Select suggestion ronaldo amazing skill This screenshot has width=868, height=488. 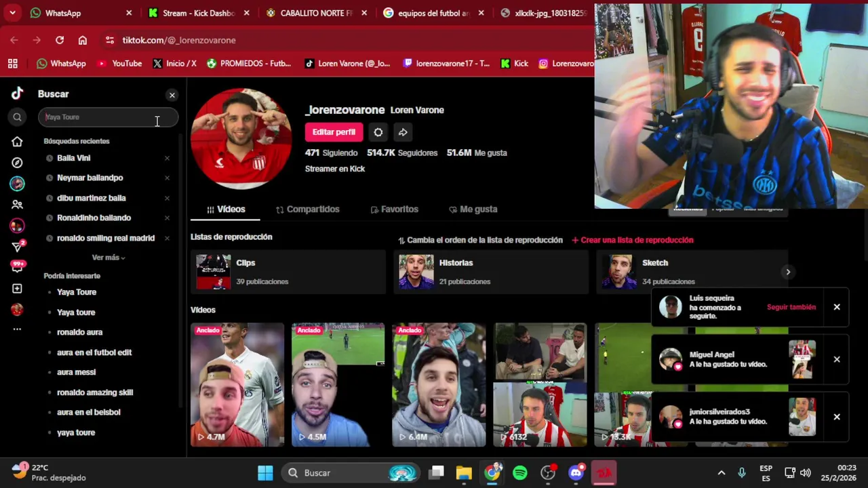coord(95,392)
